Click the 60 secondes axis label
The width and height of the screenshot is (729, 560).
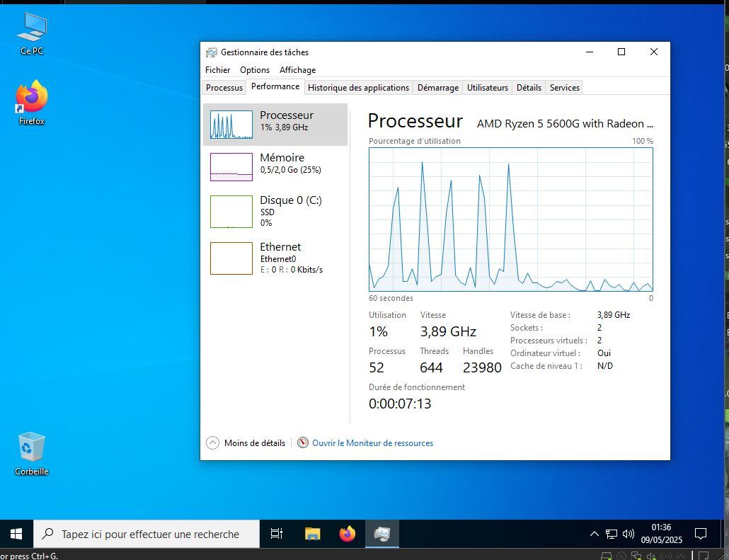pos(391,298)
